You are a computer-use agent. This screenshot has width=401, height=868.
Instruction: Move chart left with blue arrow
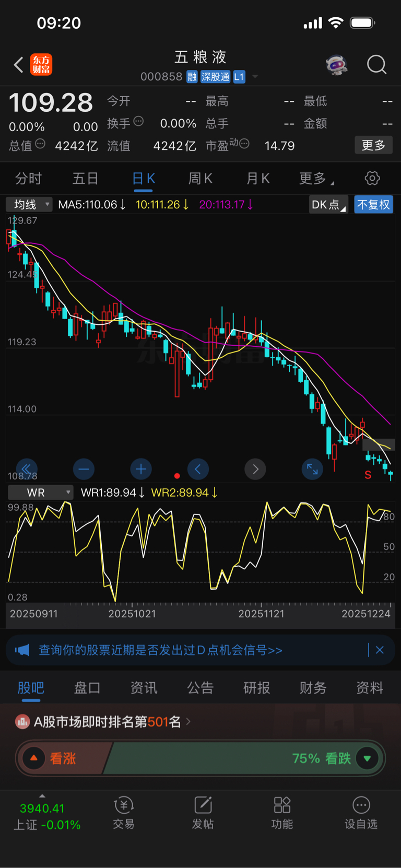click(198, 469)
